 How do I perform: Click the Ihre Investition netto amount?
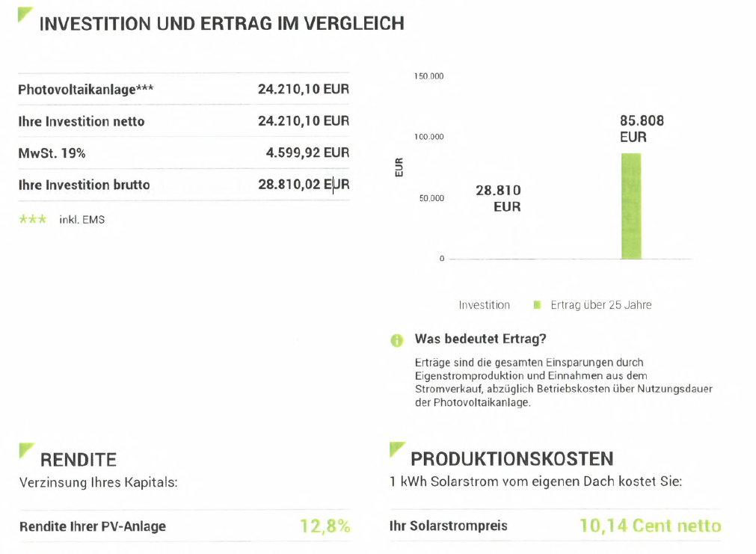[304, 120]
